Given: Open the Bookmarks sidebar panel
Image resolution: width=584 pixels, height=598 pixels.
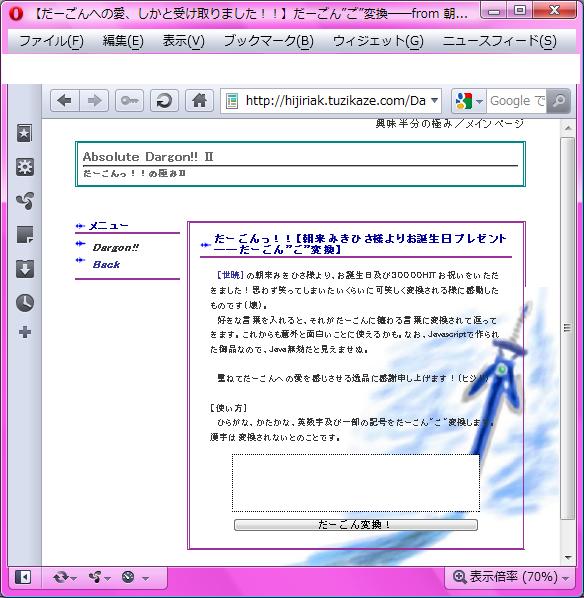Looking at the screenshot, I should pyautogui.click(x=24, y=133).
